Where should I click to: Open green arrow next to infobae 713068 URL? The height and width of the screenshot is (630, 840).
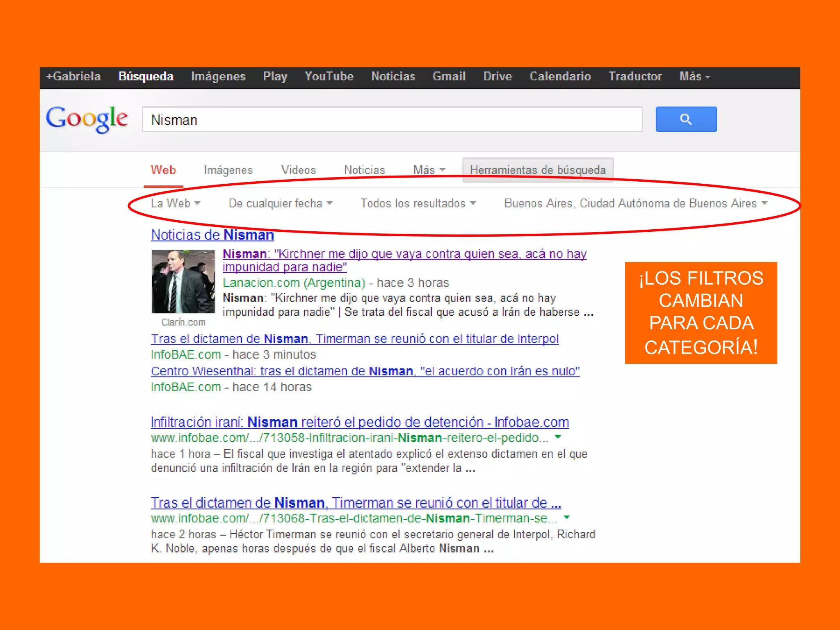567,518
